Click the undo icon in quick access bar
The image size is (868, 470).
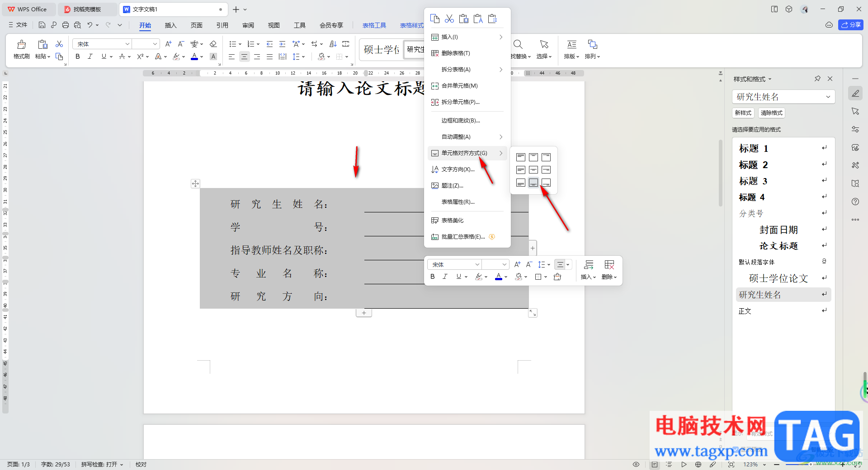(90, 25)
